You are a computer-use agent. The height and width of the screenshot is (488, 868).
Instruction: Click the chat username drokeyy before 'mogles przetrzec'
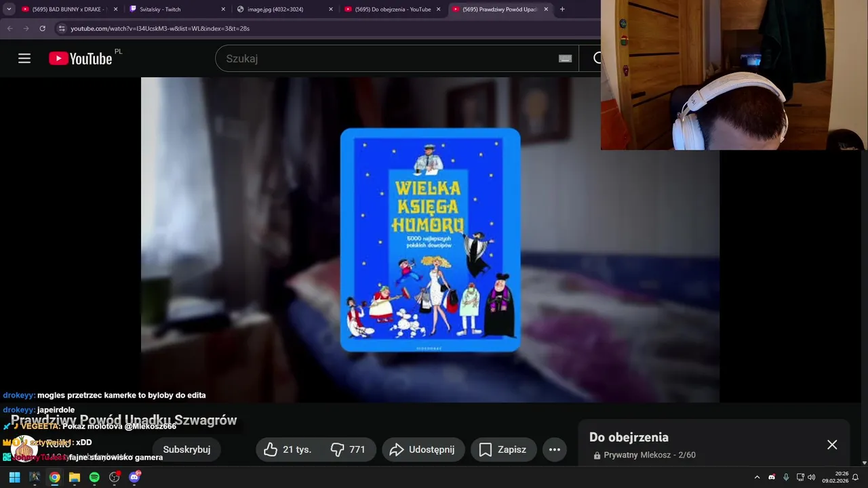(x=19, y=395)
